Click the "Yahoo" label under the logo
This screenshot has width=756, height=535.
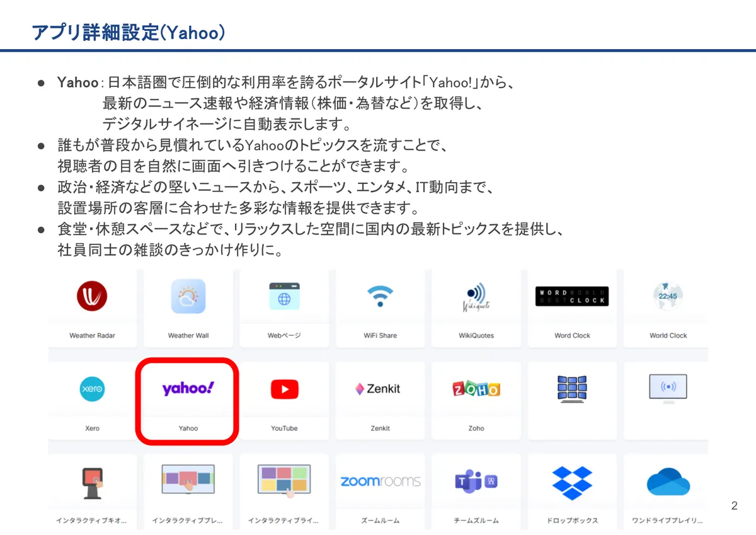click(188, 429)
